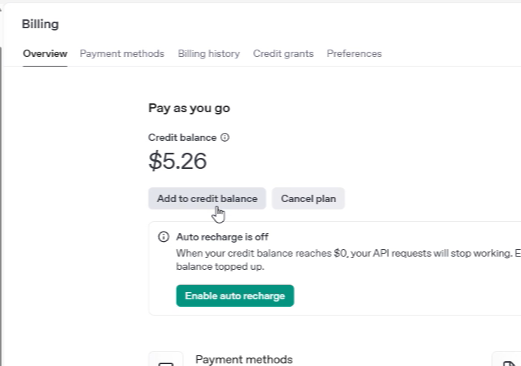Open the Payment methods tab
521x366 pixels.
coord(122,54)
